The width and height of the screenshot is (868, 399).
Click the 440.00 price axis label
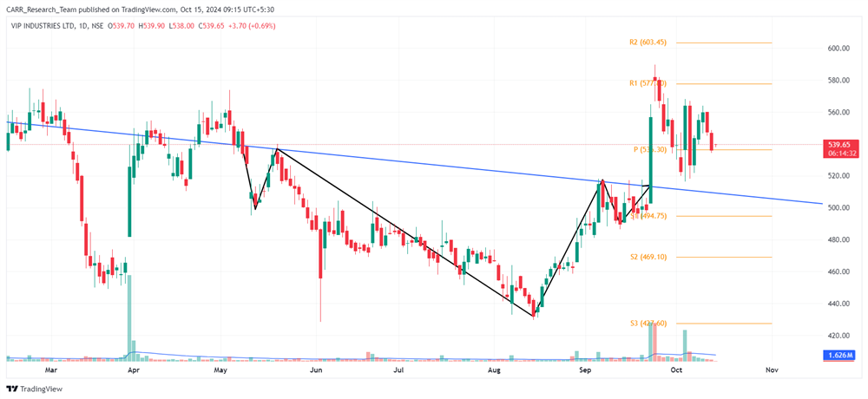(839, 304)
